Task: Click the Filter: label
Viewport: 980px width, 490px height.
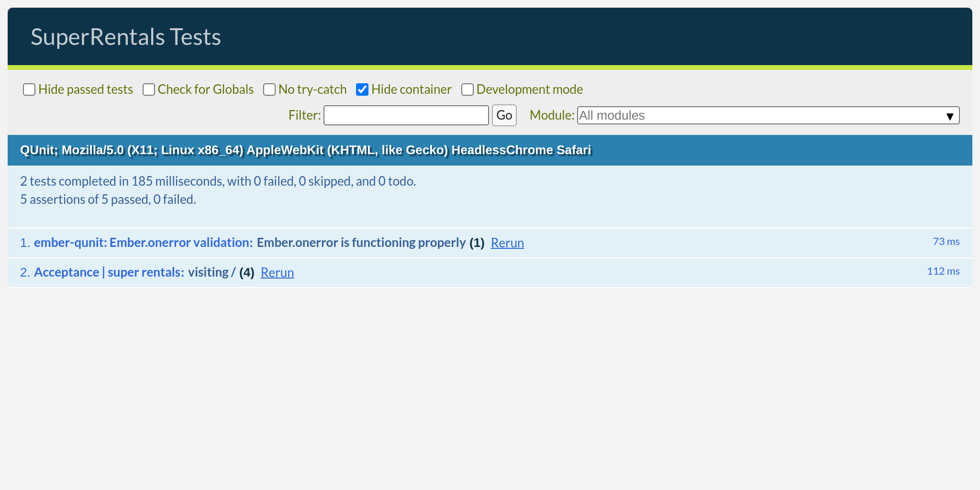Action: point(304,115)
